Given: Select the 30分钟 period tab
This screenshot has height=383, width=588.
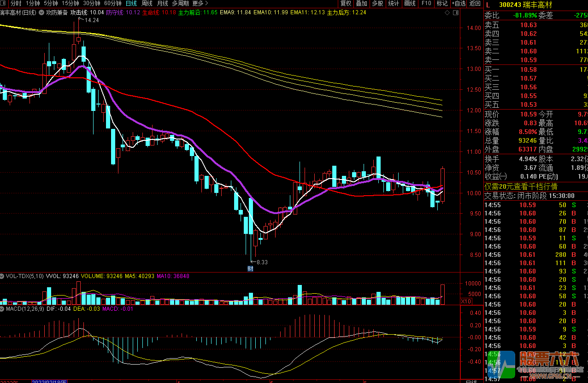Looking at the screenshot, I should pos(92,3).
